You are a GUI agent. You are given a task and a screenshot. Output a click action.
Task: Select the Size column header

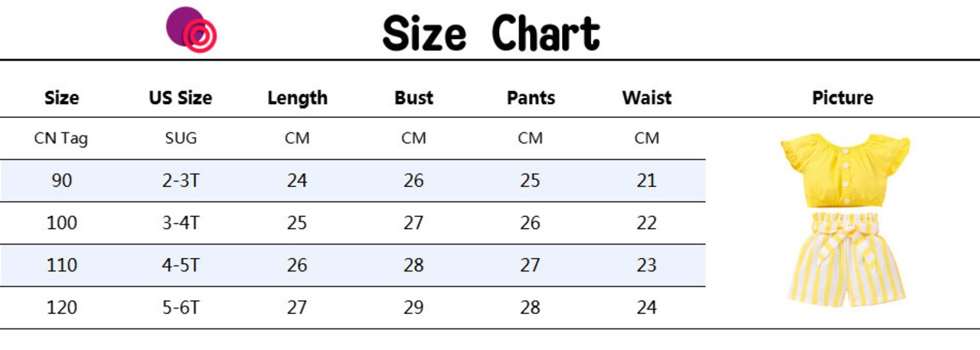(x=62, y=98)
